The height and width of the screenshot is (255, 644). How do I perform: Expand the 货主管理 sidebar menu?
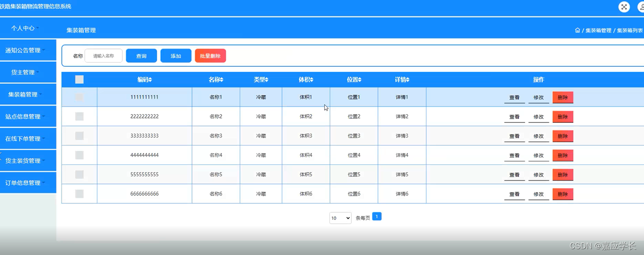coord(28,72)
